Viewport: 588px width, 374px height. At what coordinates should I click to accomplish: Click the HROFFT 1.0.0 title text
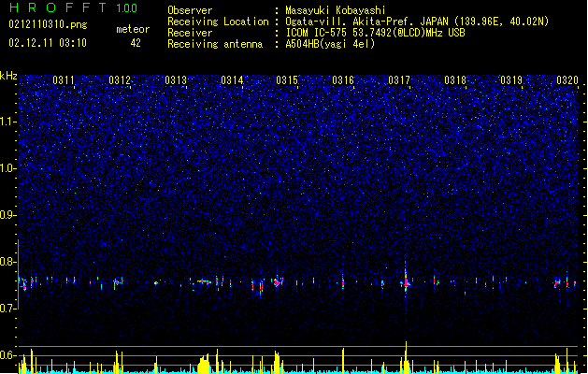[73, 7]
